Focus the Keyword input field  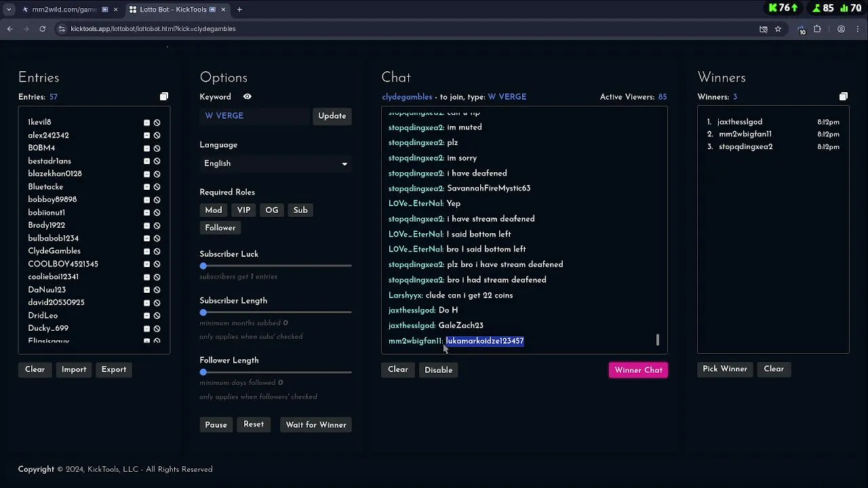coord(255,116)
